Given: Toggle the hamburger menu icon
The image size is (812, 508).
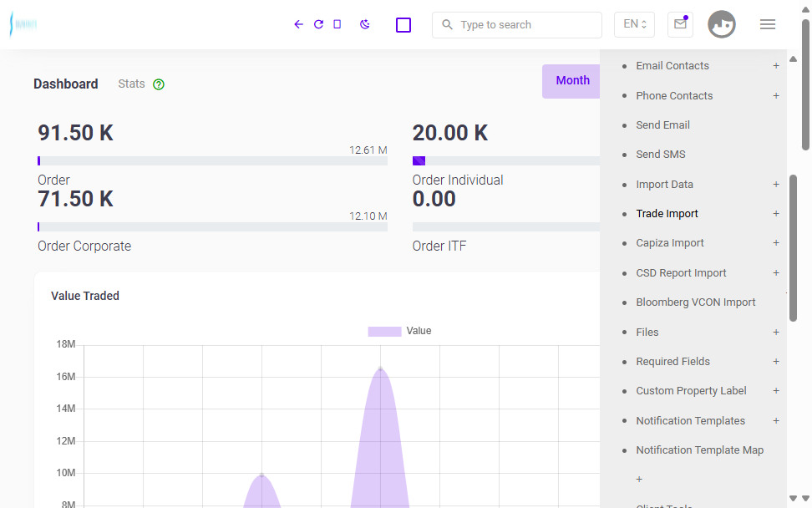Looking at the screenshot, I should click(x=768, y=24).
